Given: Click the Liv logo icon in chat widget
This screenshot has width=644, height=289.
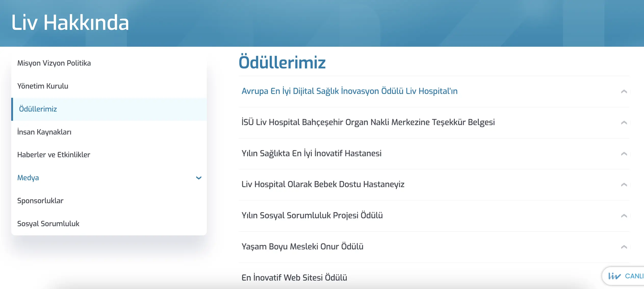Looking at the screenshot, I should (x=614, y=276).
